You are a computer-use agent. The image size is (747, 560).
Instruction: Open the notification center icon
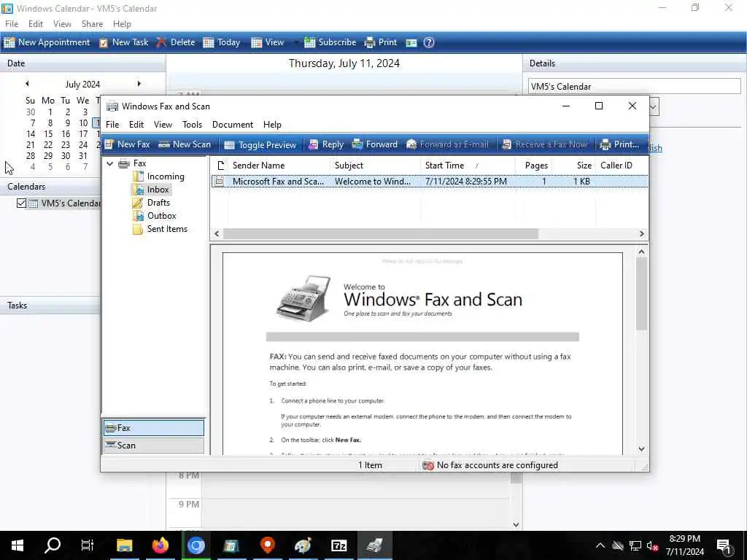tap(724, 546)
